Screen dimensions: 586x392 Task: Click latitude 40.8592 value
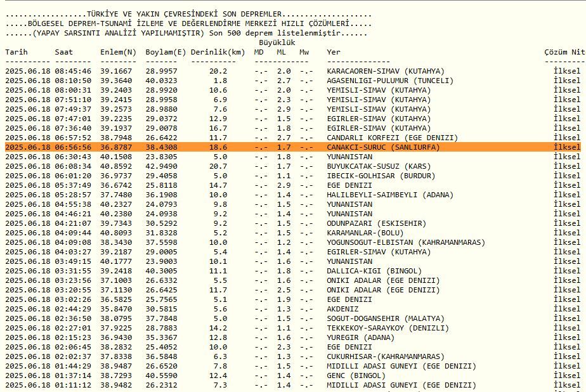[116, 166]
